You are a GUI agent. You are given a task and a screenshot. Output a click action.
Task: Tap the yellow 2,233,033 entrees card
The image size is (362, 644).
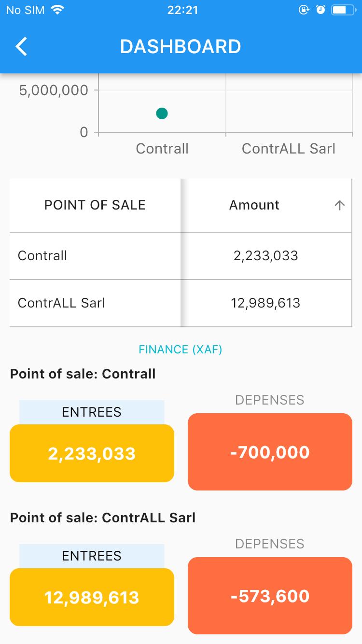pos(92,453)
